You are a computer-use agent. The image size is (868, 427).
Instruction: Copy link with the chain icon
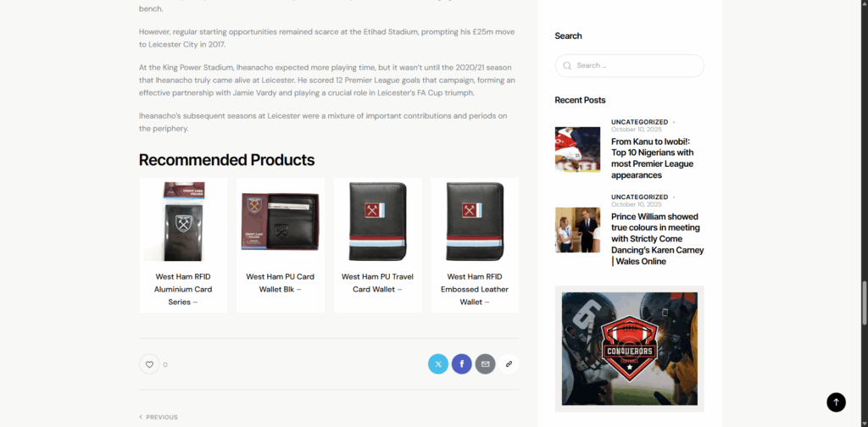tap(509, 364)
